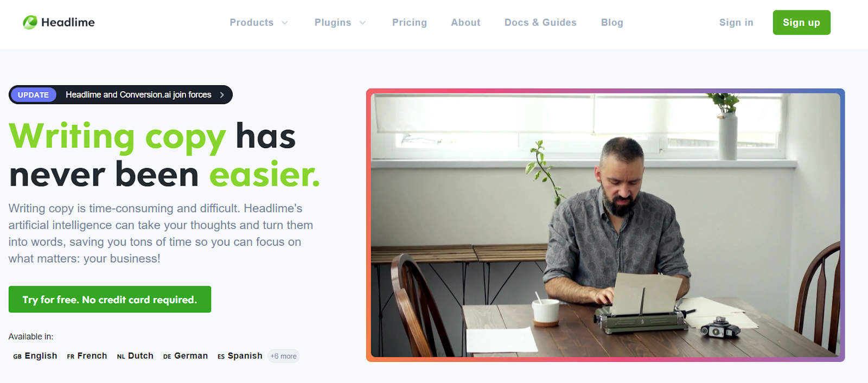868x383 pixels.
Task: Select the NL Dutch language option
Action: pos(135,356)
